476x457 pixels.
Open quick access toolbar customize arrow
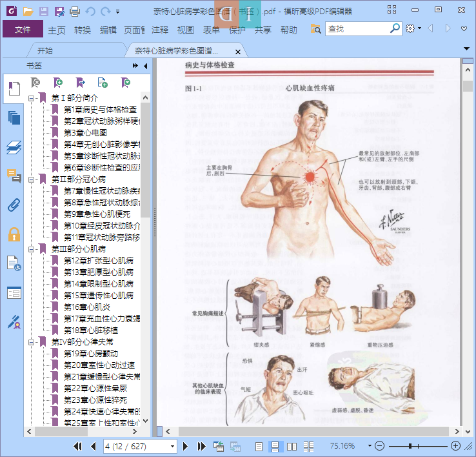117,12
